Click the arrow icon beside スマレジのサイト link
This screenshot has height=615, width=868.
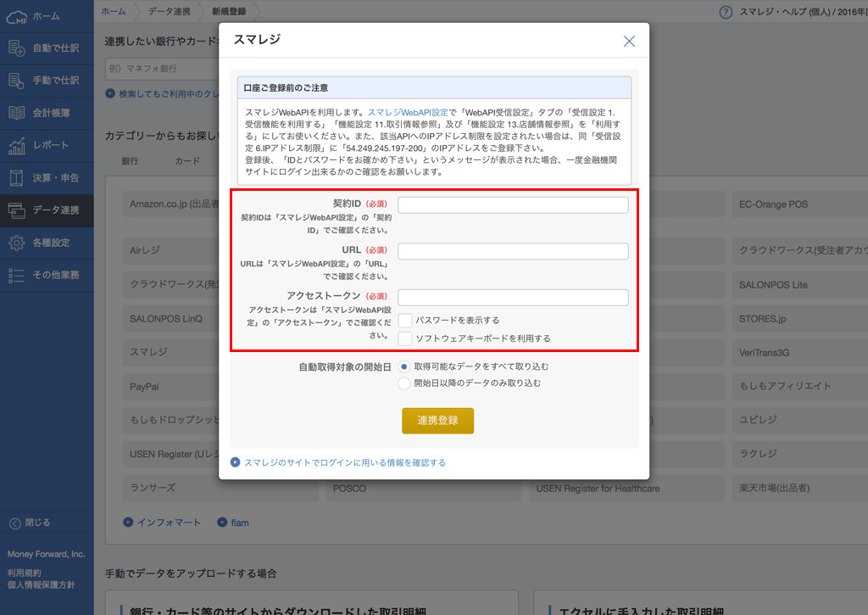pos(236,462)
